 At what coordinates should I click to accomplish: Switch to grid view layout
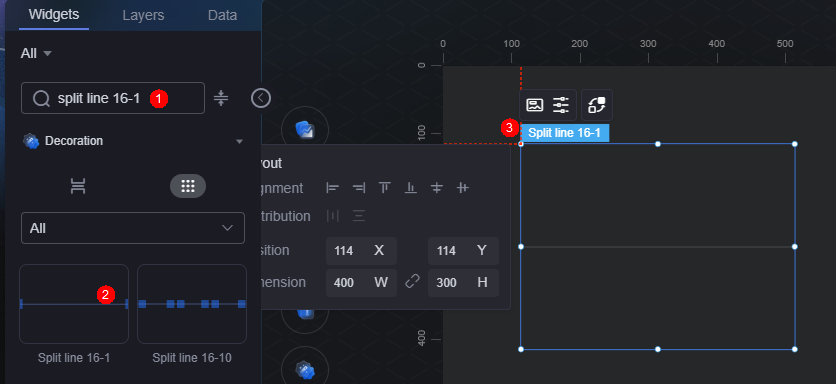click(188, 186)
